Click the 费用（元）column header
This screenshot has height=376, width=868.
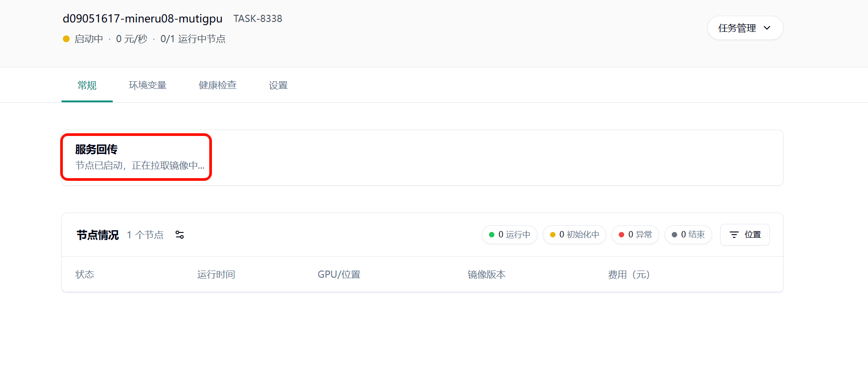[629, 275]
